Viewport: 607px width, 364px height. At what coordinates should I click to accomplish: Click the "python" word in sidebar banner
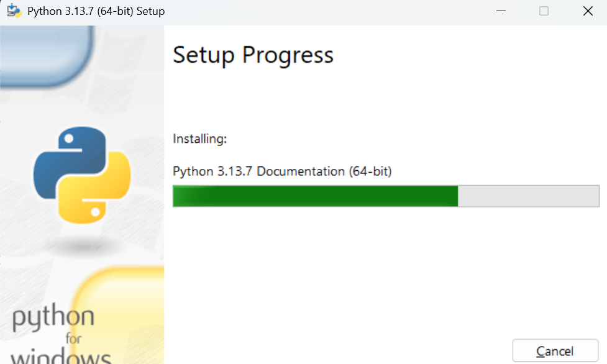pos(53,318)
